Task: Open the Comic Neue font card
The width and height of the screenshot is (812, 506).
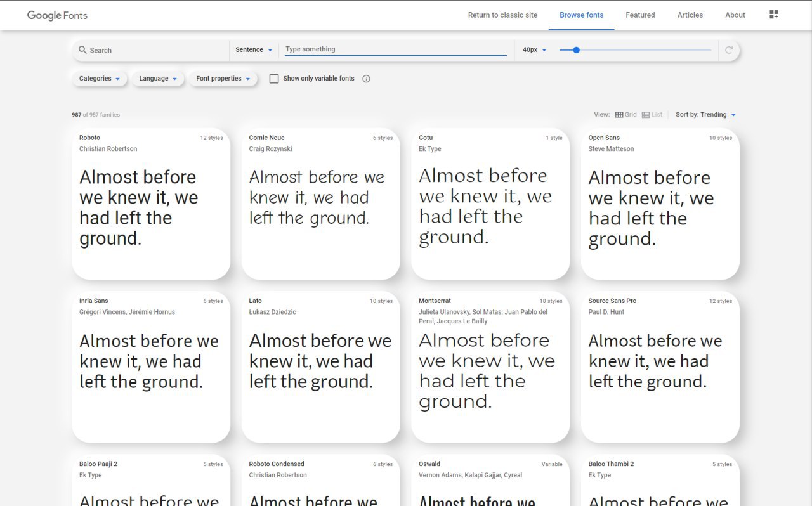Action: tap(321, 204)
